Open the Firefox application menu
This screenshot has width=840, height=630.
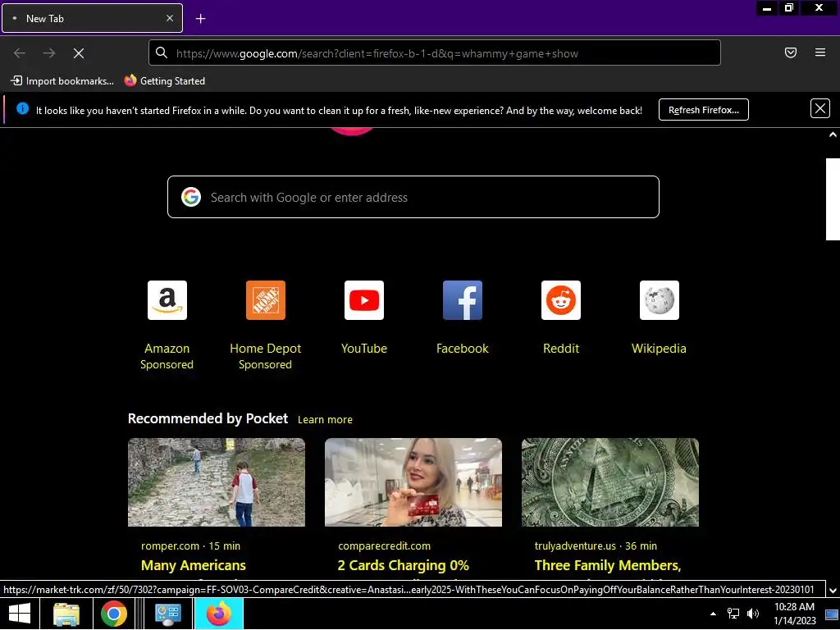[x=819, y=52]
